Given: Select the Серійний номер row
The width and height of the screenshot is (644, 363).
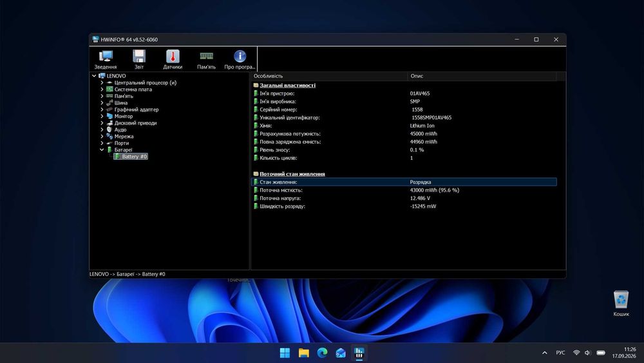Looking at the screenshot, I should 404,110.
